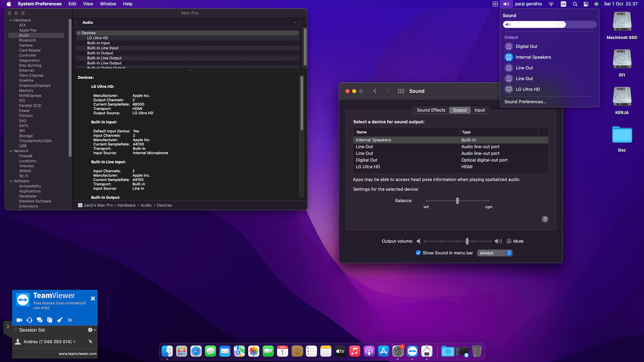The image size is (644, 362).
Task: Open the 'always' menu bar dropdown
Action: click(x=495, y=253)
